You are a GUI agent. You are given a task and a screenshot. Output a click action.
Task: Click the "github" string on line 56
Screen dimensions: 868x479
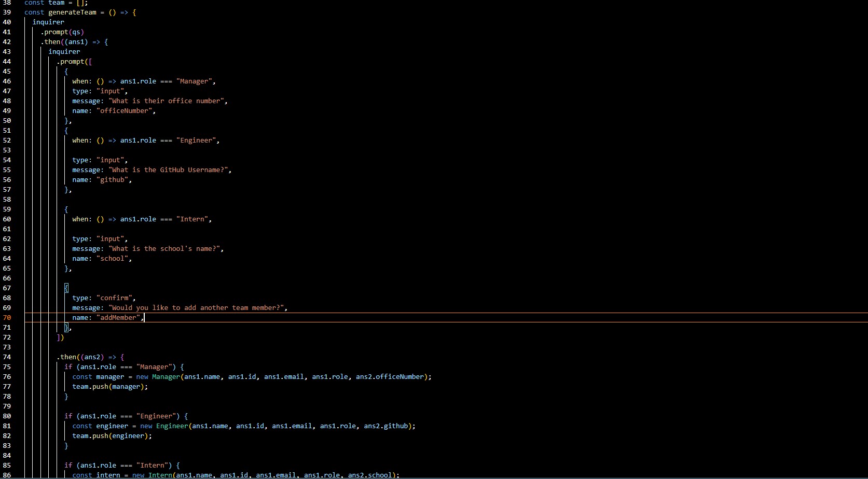(112, 180)
